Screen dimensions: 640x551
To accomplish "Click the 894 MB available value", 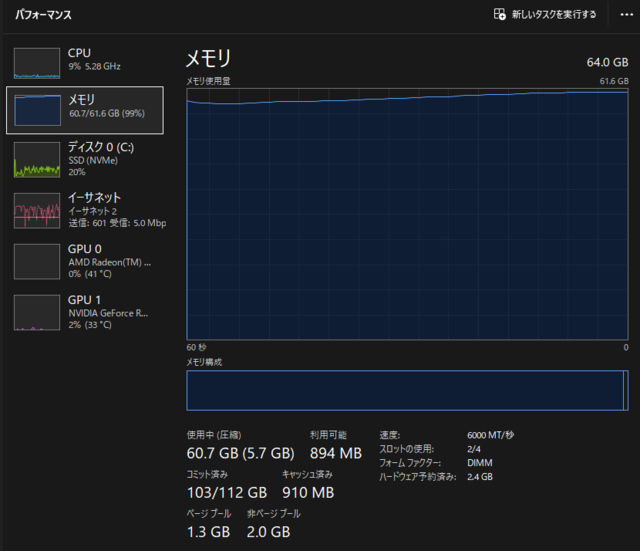I will 336,453.
